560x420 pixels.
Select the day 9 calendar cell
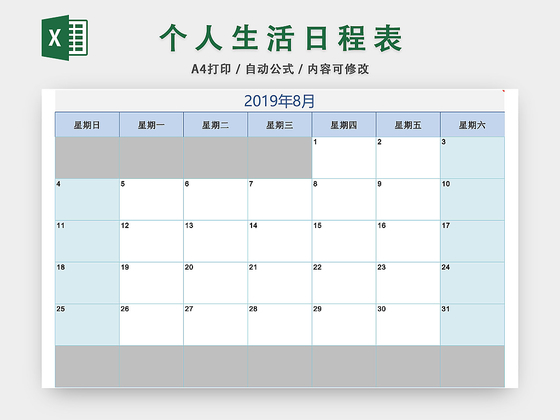(408, 200)
